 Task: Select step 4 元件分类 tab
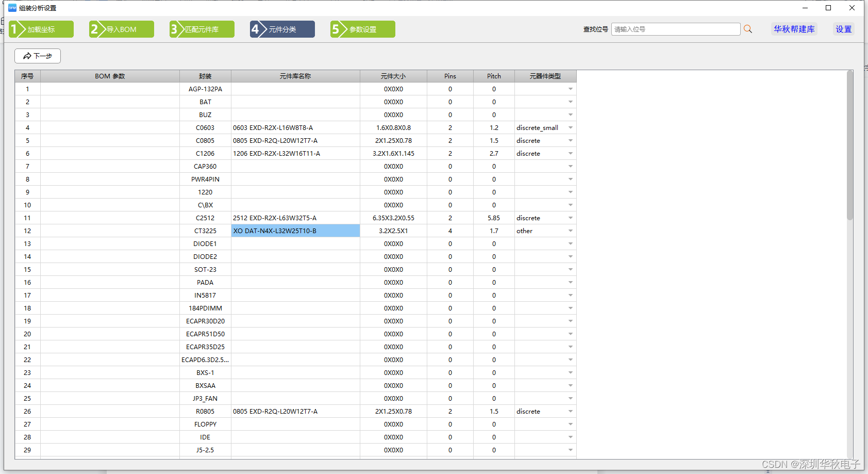(x=282, y=29)
